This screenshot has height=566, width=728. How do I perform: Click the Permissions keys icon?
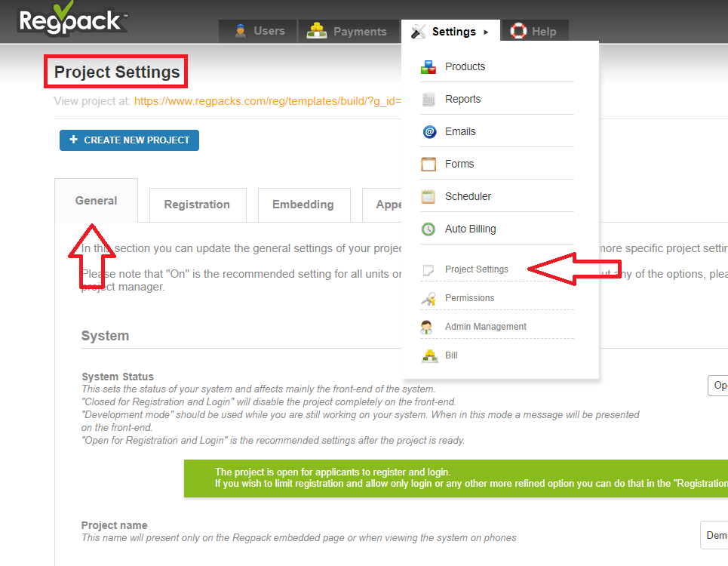pyautogui.click(x=428, y=299)
